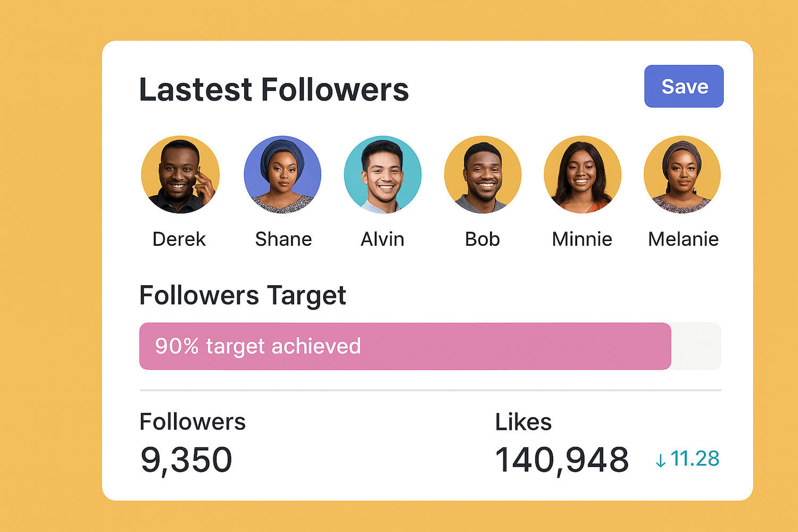
Task: Click the unfilled end of the progress bar
Action: (696, 346)
